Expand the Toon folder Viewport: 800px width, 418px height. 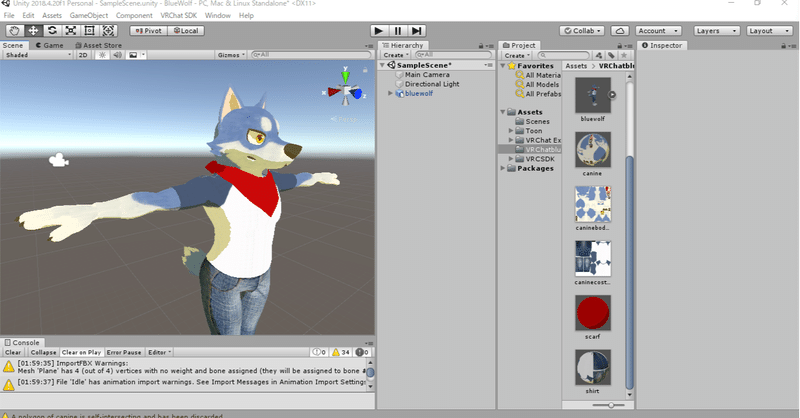[x=511, y=131]
